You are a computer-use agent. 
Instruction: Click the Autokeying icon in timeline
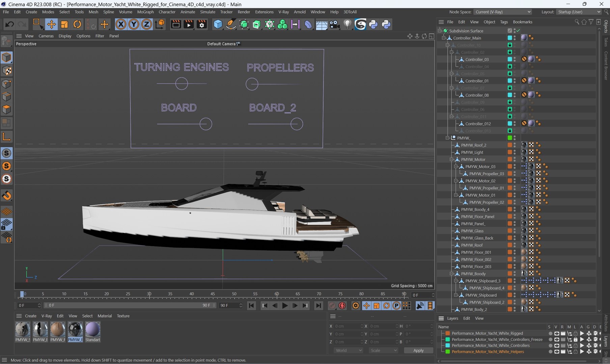point(342,306)
